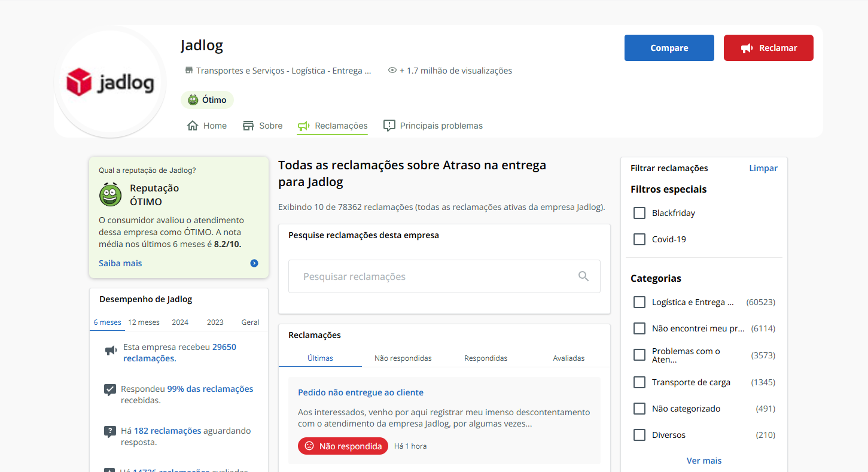Viewport: 868px width, 472px height.
Task: Check the Logística e Entrega category checkbox
Action: click(639, 302)
